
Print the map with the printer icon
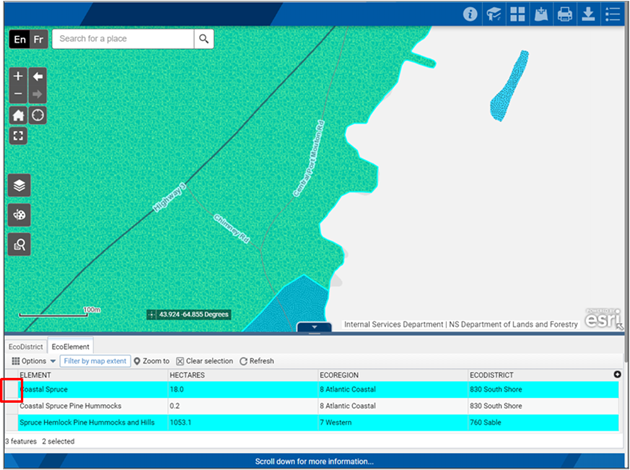point(565,14)
